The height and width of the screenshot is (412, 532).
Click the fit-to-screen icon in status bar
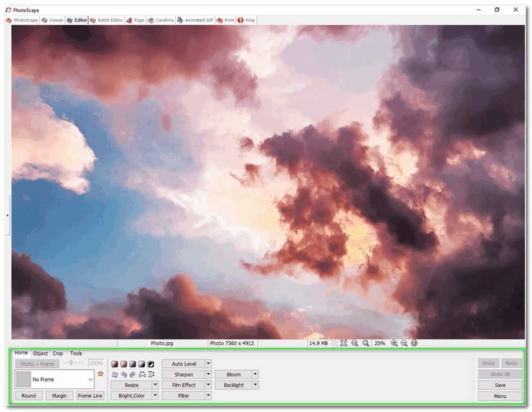pos(344,343)
